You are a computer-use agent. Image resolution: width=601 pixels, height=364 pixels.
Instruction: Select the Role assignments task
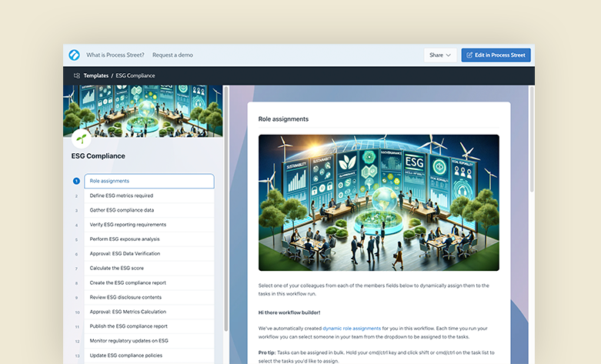(x=149, y=181)
